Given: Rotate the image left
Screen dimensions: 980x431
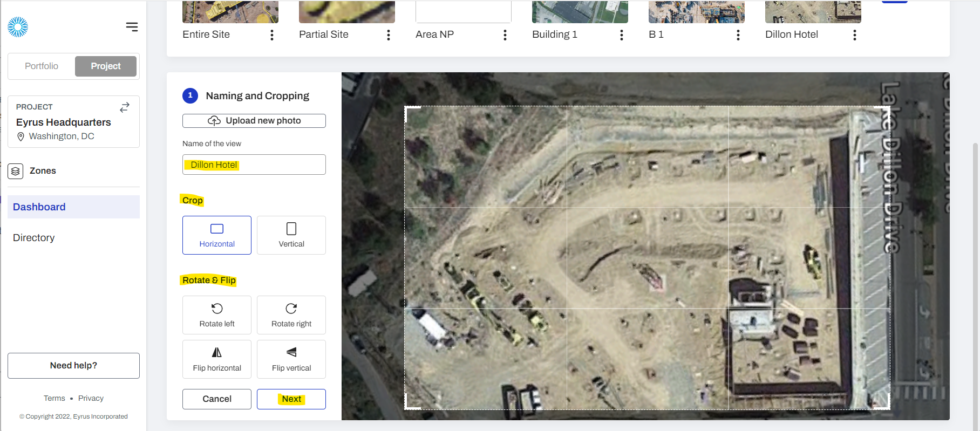Looking at the screenshot, I should point(217,315).
